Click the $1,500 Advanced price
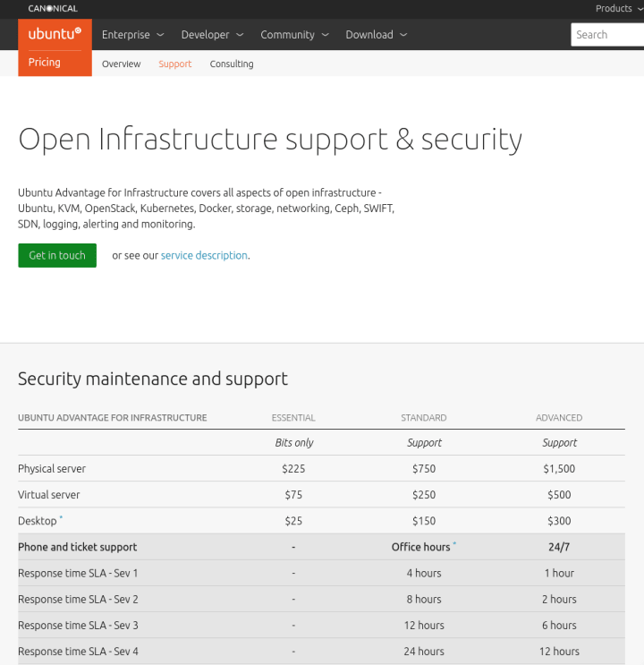 pyautogui.click(x=559, y=469)
